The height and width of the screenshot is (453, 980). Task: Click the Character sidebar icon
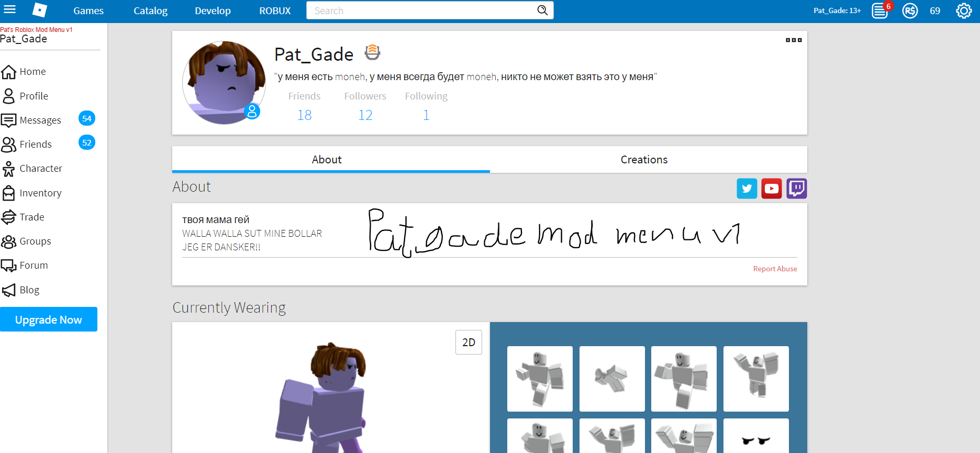click(9, 169)
